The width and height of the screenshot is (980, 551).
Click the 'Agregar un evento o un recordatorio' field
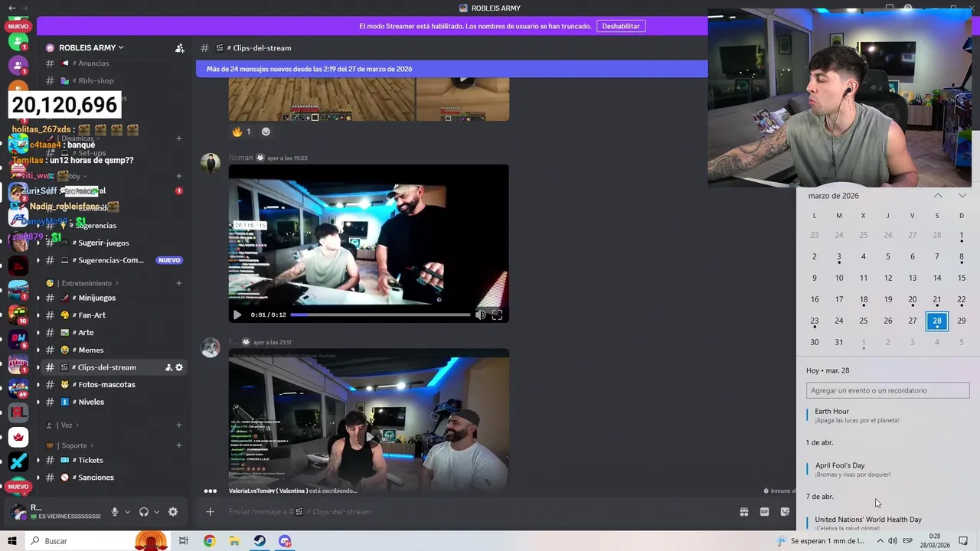pyautogui.click(x=888, y=390)
